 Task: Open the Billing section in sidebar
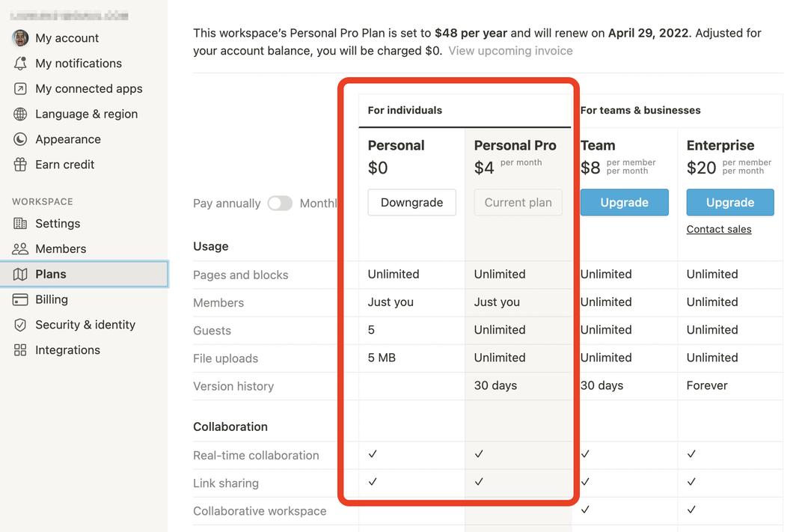tap(52, 299)
